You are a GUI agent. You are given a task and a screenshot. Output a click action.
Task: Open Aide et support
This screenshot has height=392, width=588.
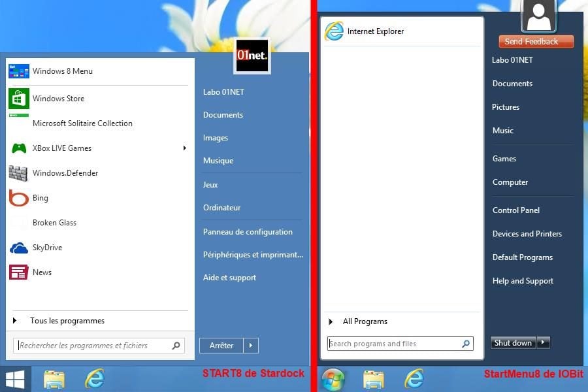[x=229, y=278]
